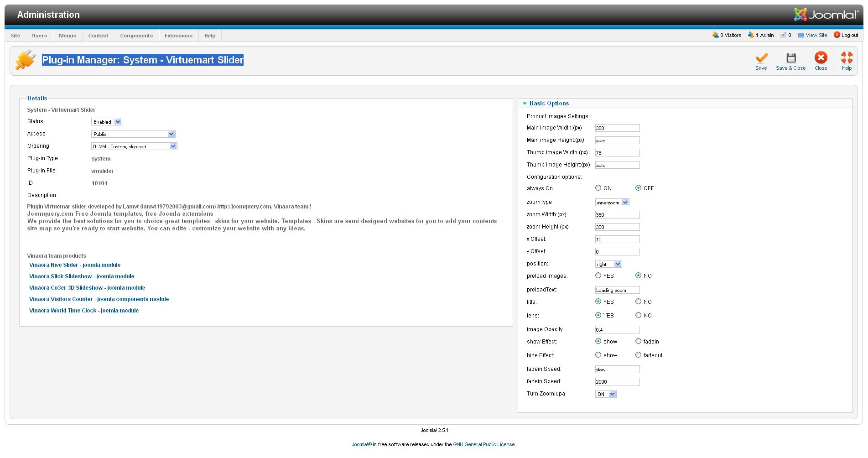Select NO for preload Images
The image size is (868, 458).
tap(638, 276)
